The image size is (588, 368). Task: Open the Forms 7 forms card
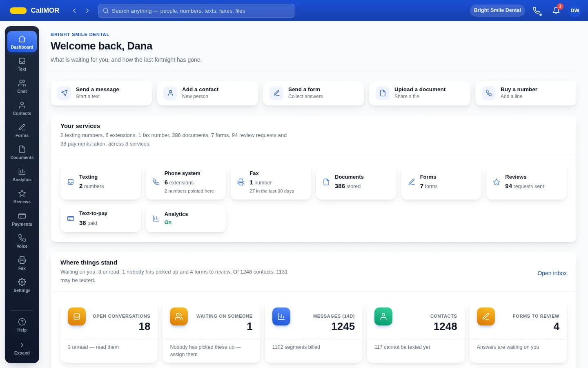[441, 182]
